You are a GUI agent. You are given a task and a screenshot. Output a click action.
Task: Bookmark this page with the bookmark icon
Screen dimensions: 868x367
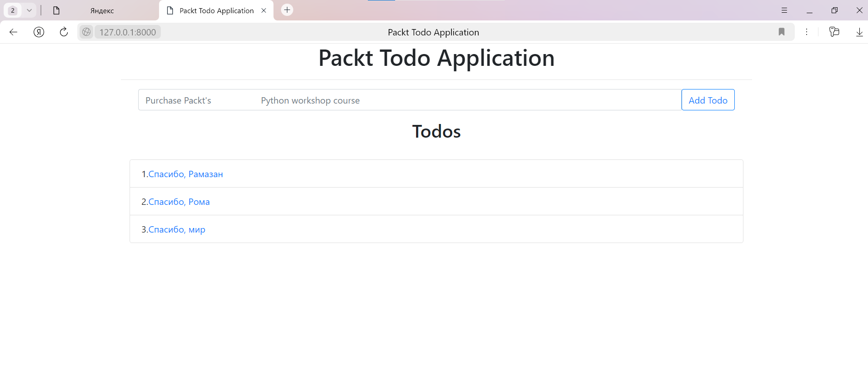pos(781,32)
